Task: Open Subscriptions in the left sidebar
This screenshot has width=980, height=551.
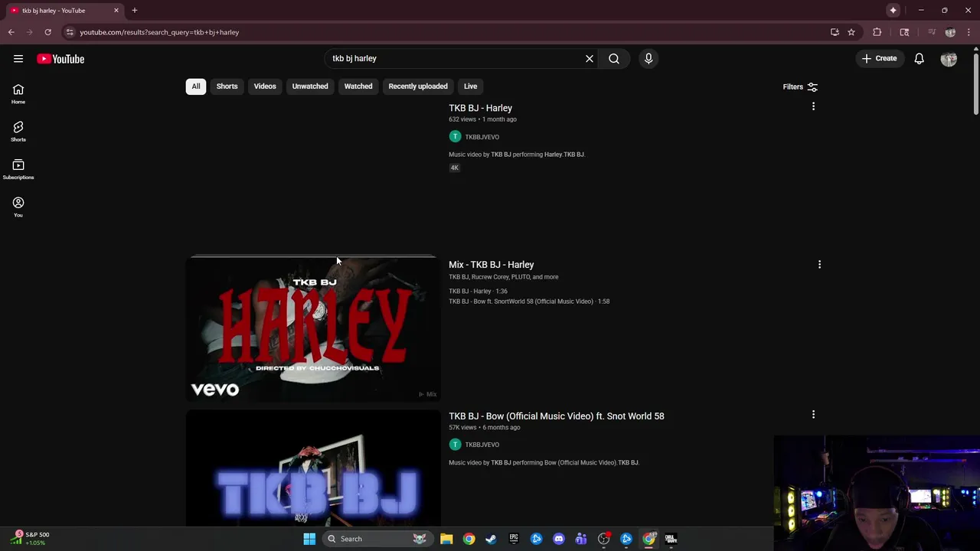Action: (18, 169)
